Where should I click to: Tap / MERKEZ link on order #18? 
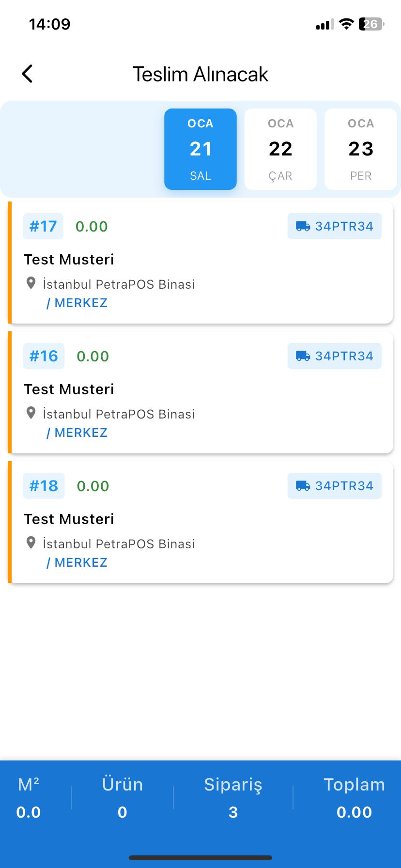[77, 563]
